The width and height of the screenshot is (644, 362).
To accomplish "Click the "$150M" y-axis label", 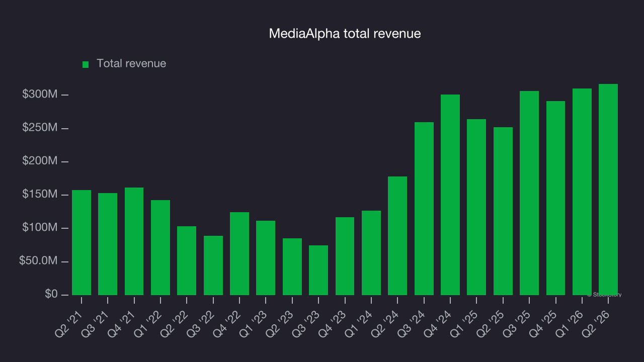I will click(x=40, y=195).
